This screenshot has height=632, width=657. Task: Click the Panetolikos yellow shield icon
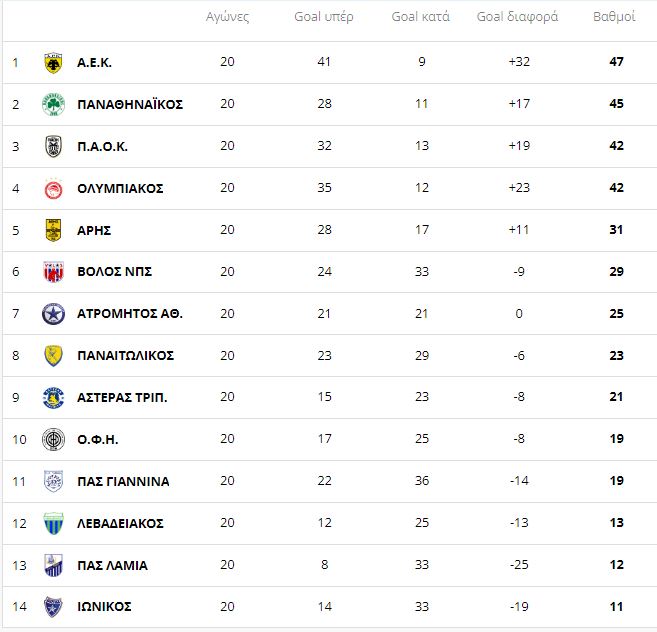[x=53, y=356]
